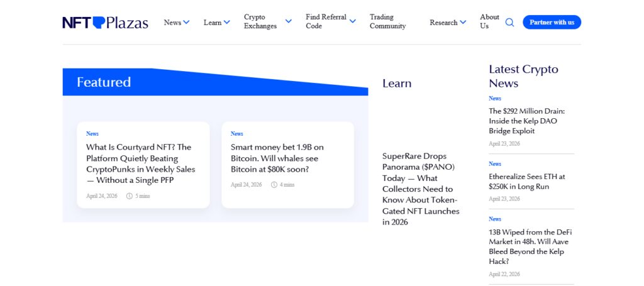
Task: Click the Featured section heading
Action: point(104,82)
